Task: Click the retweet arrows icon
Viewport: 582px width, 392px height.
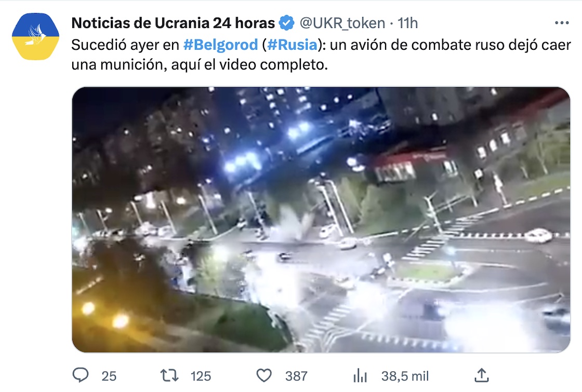Action: 169,376
